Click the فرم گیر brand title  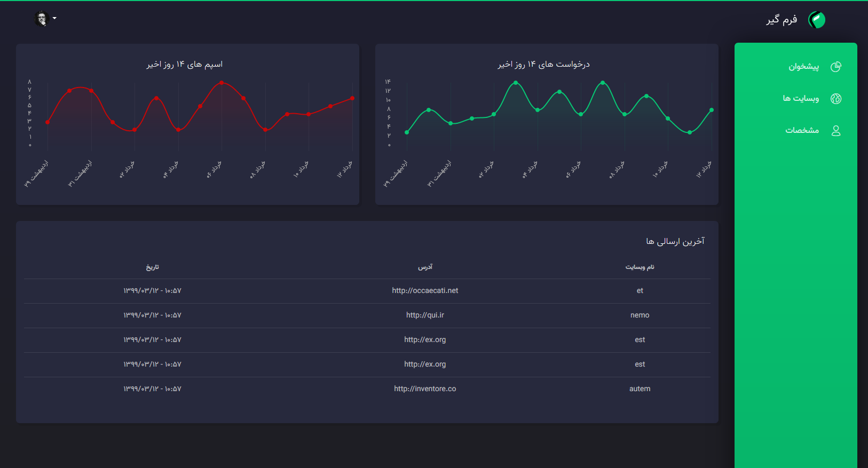(782, 20)
